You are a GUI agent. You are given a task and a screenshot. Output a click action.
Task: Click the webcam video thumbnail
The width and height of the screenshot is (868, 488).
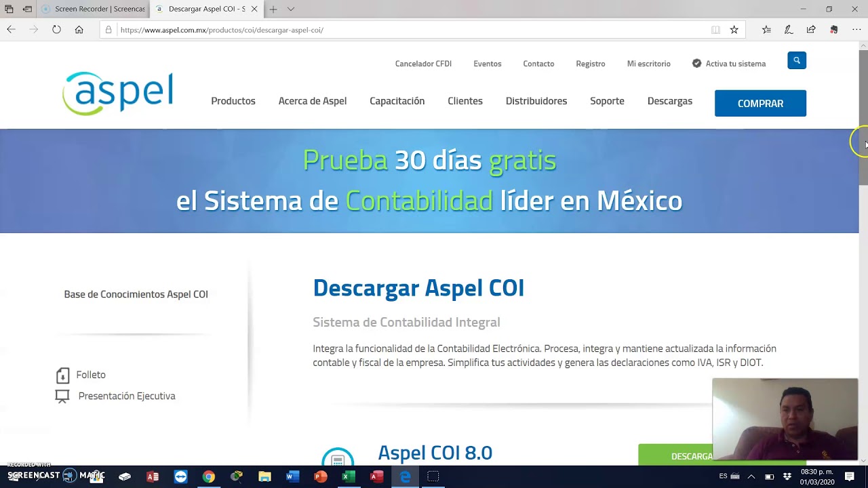pyautogui.click(x=785, y=420)
